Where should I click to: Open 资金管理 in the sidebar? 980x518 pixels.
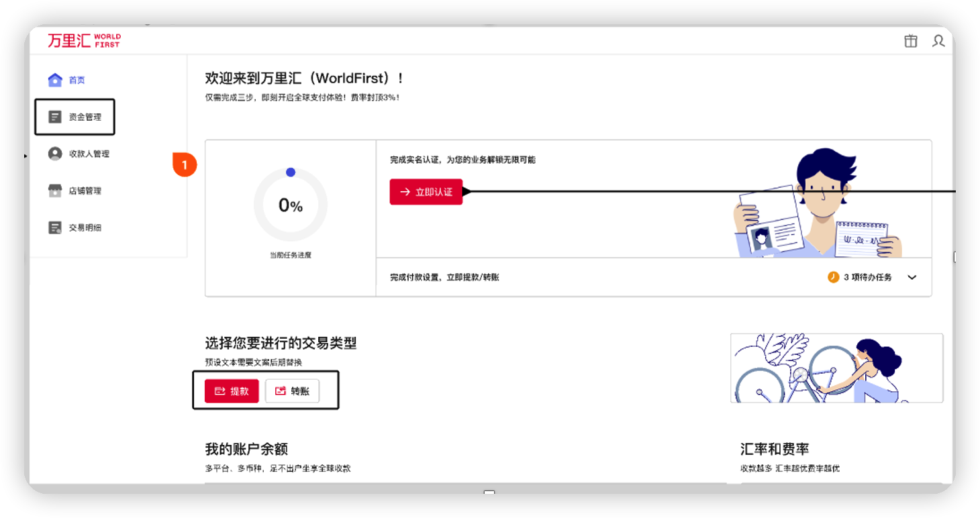(x=85, y=117)
